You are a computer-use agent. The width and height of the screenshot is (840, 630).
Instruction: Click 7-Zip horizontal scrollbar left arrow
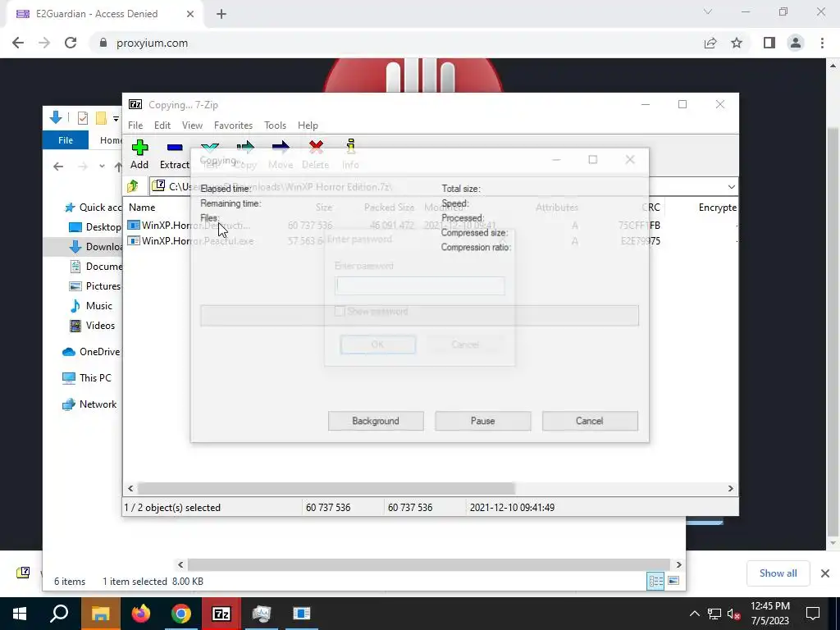[130, 489]
